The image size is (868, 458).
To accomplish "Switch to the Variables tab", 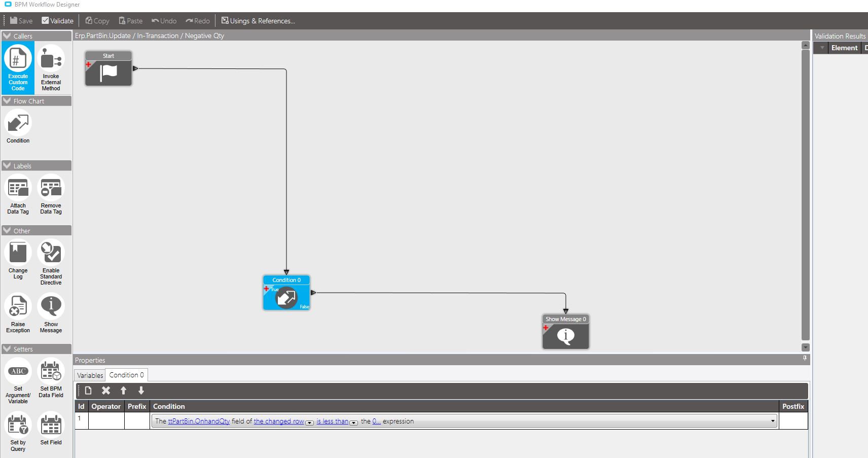I will click(90, 375).
